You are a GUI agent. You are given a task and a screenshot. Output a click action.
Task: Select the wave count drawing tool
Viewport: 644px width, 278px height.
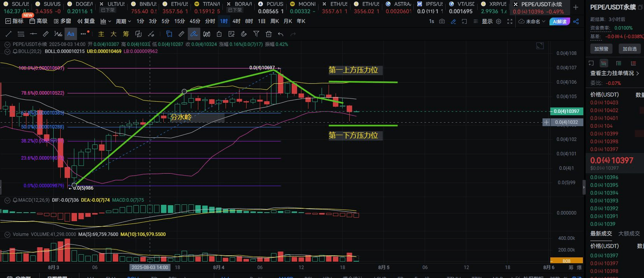[x=58, y=34]
